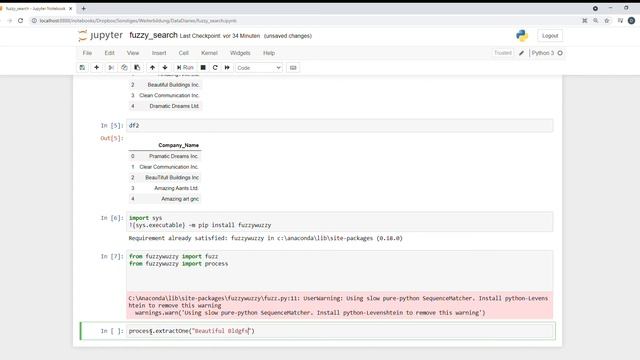Screen dimensions: 640x360
Task: Open the View menu
Action: [133, 53]
